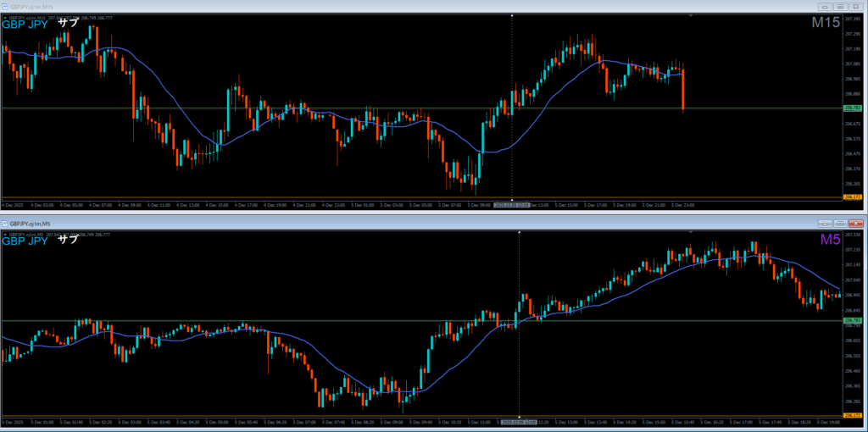The width and height of the screenshot is (868, 432).
Task: Minimize the GBPJPY M15 chart window
Action: (825, 6)
